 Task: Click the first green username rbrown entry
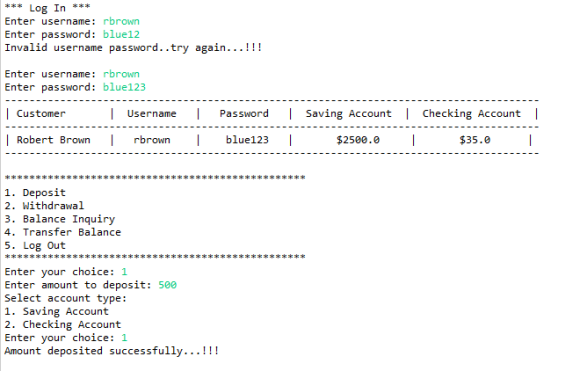[121, 21]
